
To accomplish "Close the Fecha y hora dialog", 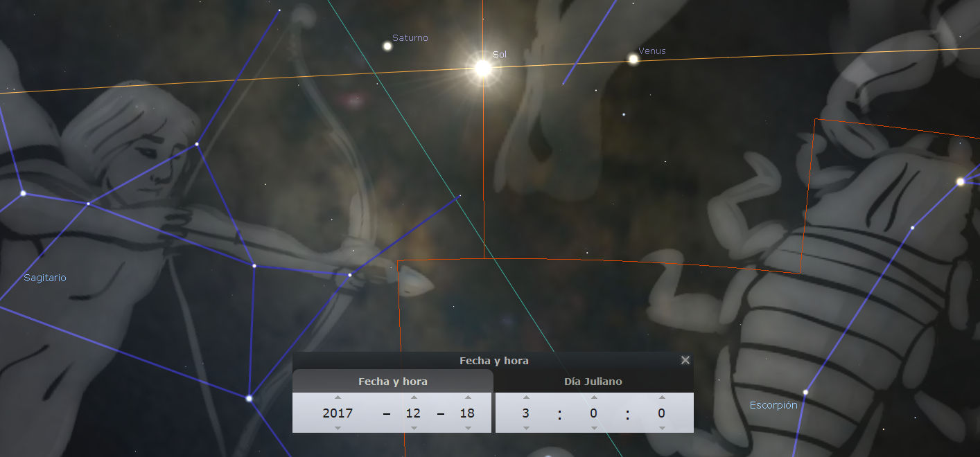I will click(685, 360).
